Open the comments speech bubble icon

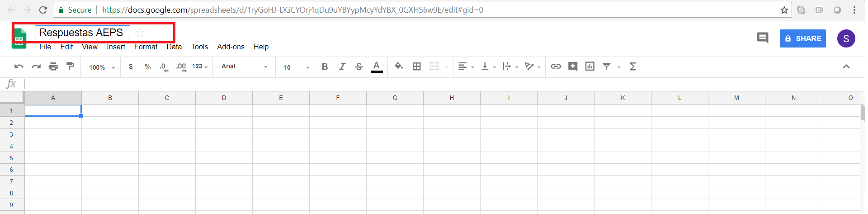(762, 38)
